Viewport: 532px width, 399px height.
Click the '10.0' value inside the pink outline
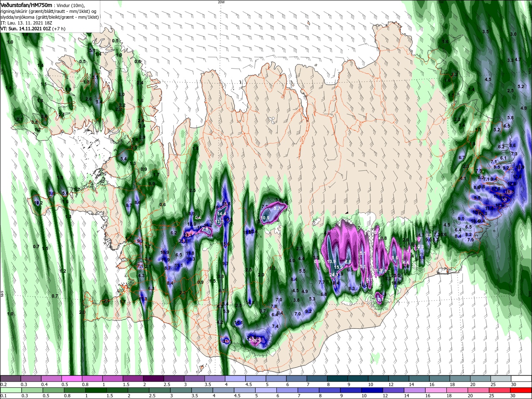point(265,218)
